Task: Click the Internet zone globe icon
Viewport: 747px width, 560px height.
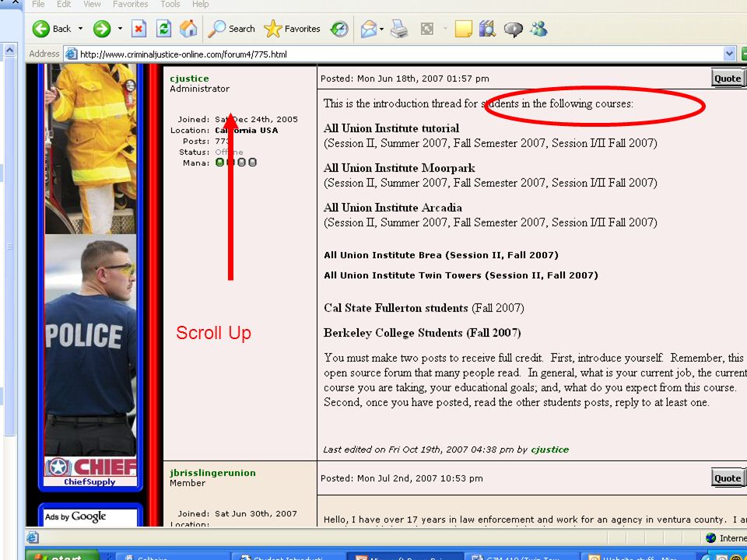Action: pyautogui.click(x=710, y=538)
